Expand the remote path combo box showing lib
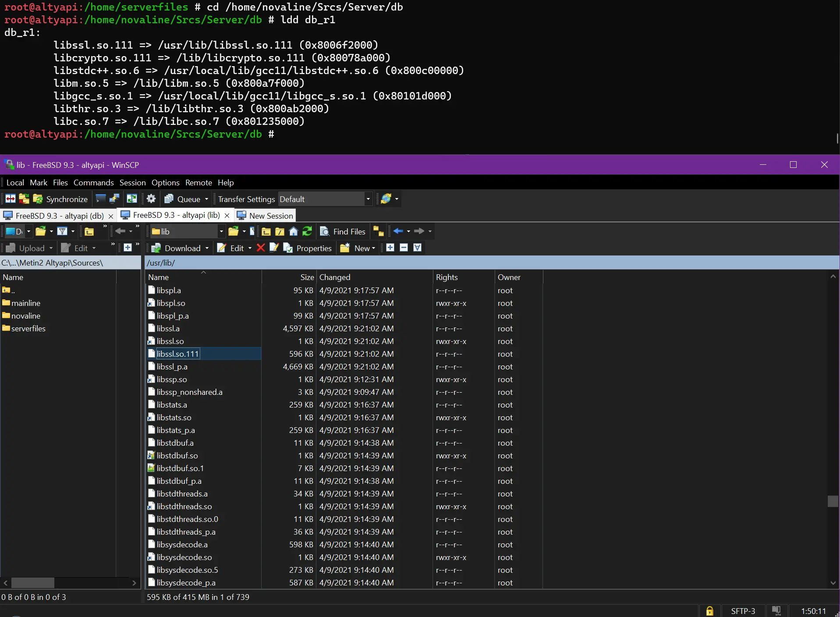Viewport: 840px width, 617px height. 222,231
